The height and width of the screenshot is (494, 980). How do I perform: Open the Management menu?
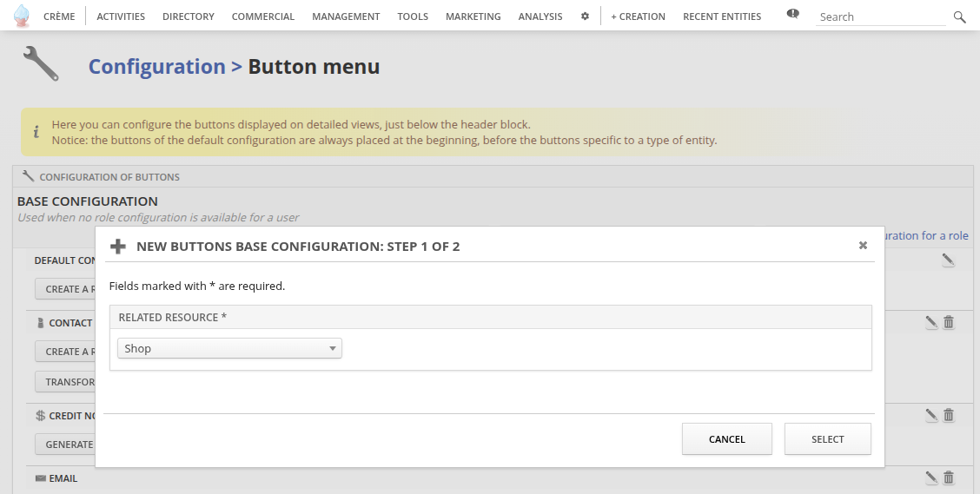pos(346,16)
